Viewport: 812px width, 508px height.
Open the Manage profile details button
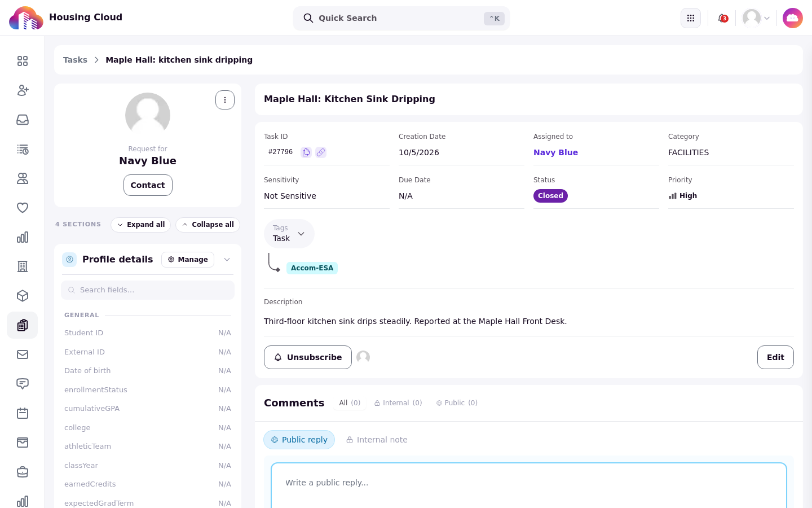[188, 260]
